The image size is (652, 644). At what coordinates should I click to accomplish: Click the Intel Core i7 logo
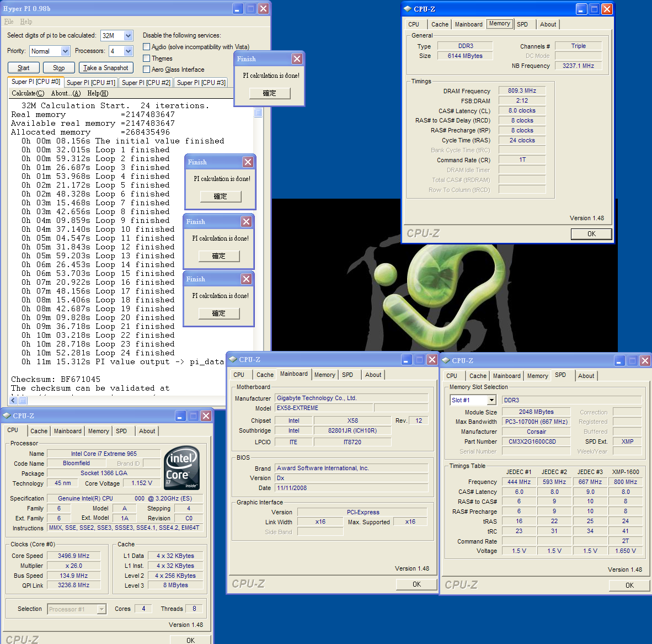pyautogui.click(x=182, y=468)
